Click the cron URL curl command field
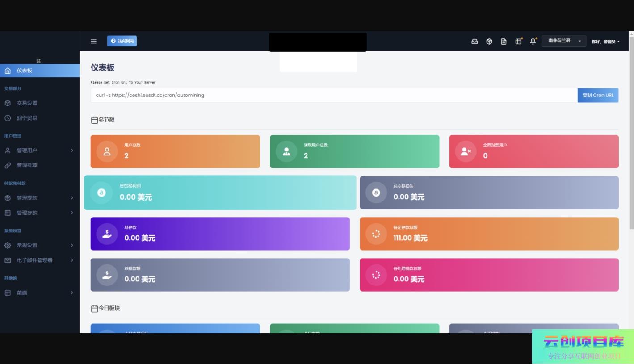Viewport: 634px width, 364px height. click(333, 95)
